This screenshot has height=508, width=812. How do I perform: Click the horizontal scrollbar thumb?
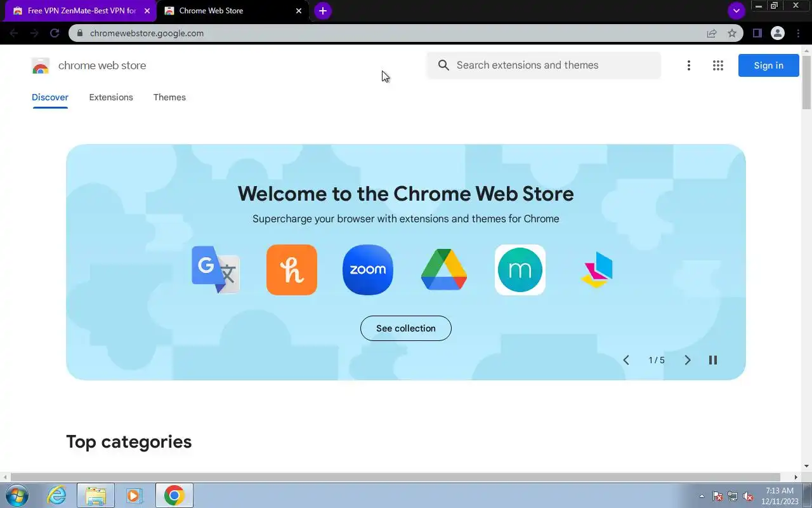point(395,477)
